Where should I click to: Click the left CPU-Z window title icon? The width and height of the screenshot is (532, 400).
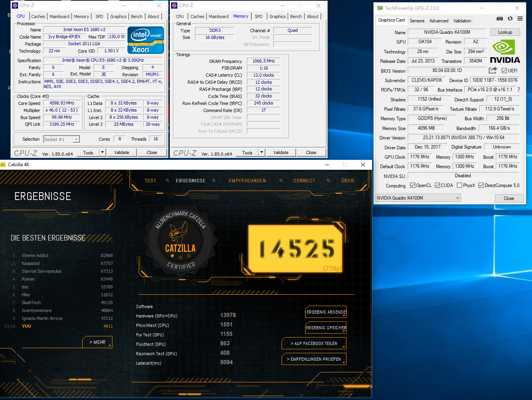click(15, 6)
